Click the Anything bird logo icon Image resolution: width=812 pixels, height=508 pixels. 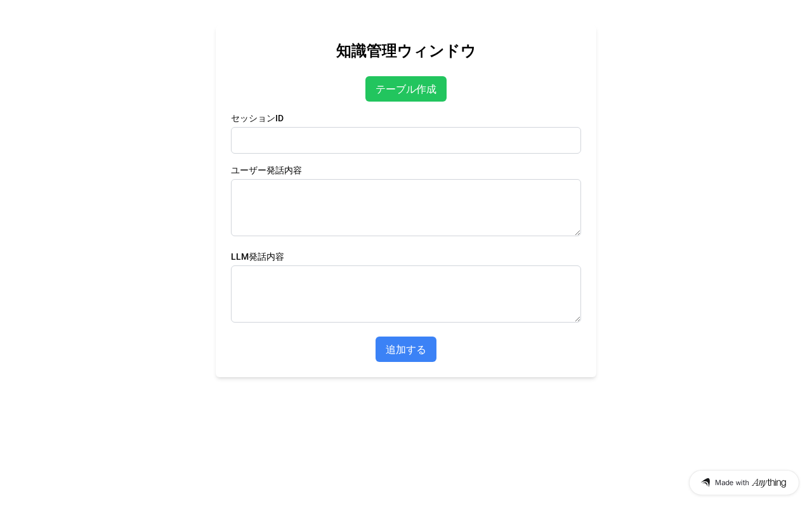(705, 483)
